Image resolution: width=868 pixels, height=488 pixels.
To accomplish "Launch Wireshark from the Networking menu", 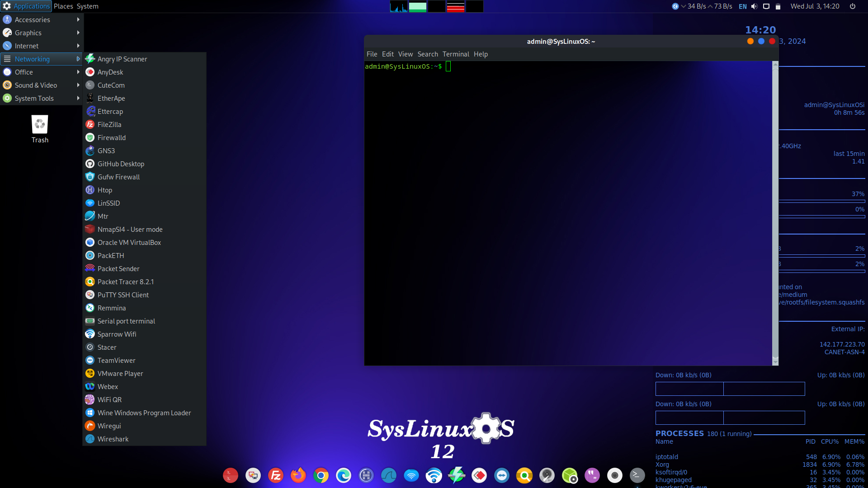I will pos(144,439).
